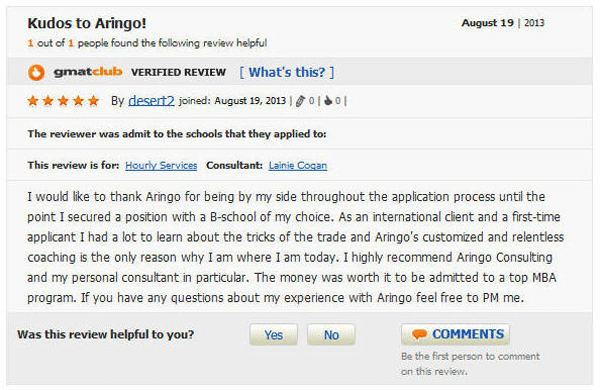This screenshot has height=390, width=600.
Task: Click the 'Kudos to Aringo!' review title
Action: click(x=87, y=23)
